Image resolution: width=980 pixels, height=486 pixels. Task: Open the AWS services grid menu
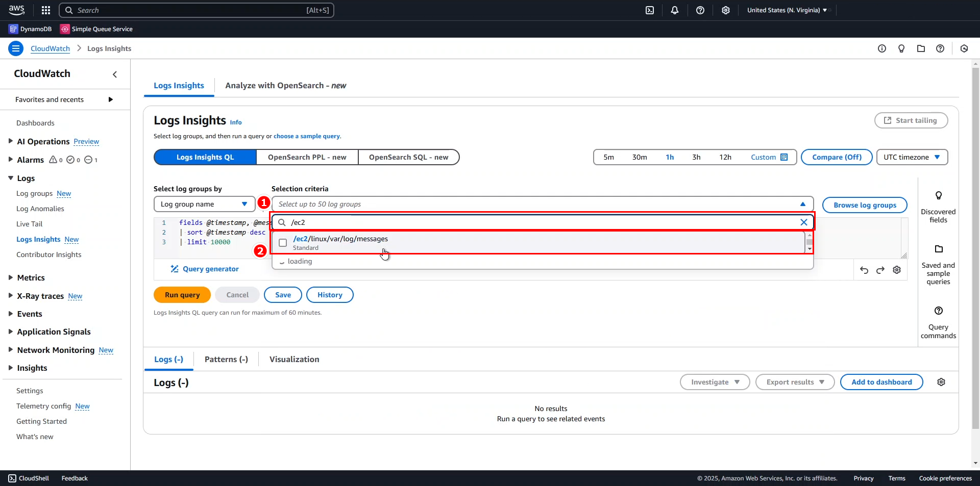[46, 10]
